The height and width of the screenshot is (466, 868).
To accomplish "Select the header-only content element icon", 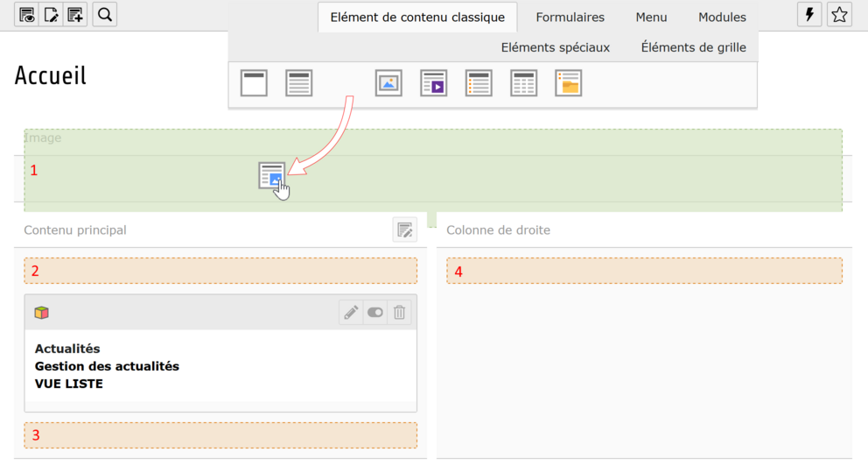I will [254, 83].
